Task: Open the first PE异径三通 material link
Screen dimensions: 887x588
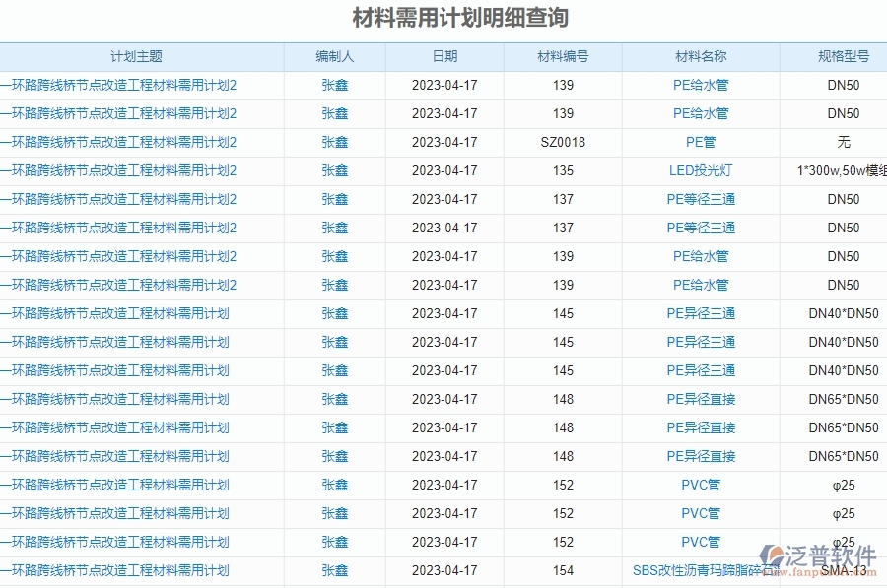Action: [700, 313]
